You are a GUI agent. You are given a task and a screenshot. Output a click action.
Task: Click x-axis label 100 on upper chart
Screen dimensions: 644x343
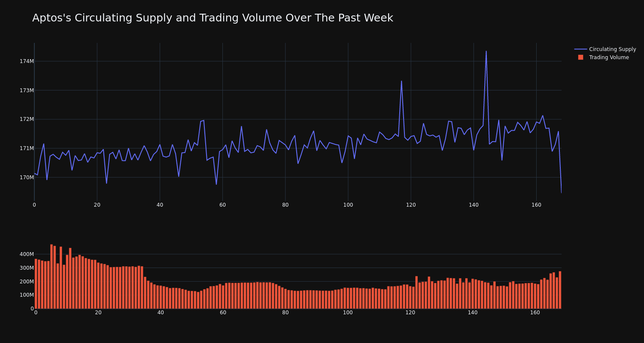pyautogui.click(x=348, y=205)
